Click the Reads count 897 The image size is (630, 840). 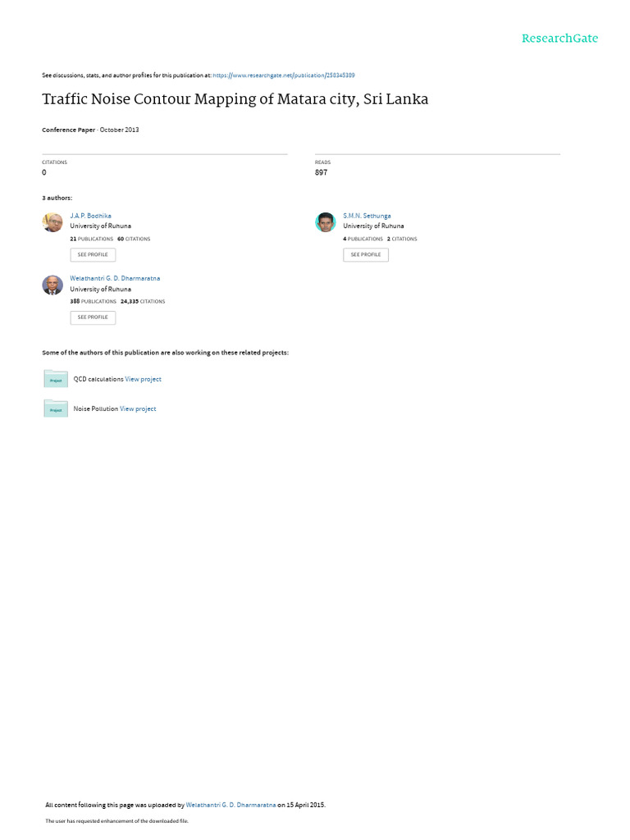(x=321, y=172)
